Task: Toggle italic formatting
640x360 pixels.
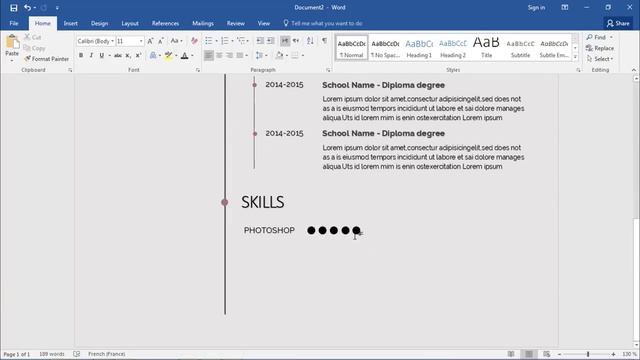Action: tap(91, 56)
